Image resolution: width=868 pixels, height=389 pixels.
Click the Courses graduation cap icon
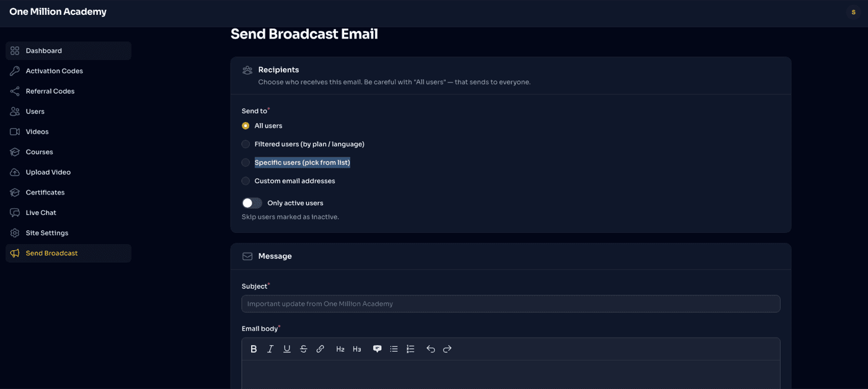point(15,152)
